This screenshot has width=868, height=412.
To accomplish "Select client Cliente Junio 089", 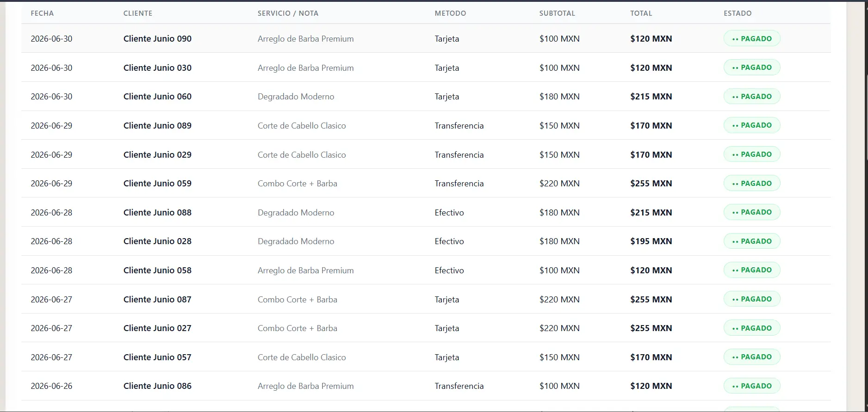I will [x=157, y=125].
